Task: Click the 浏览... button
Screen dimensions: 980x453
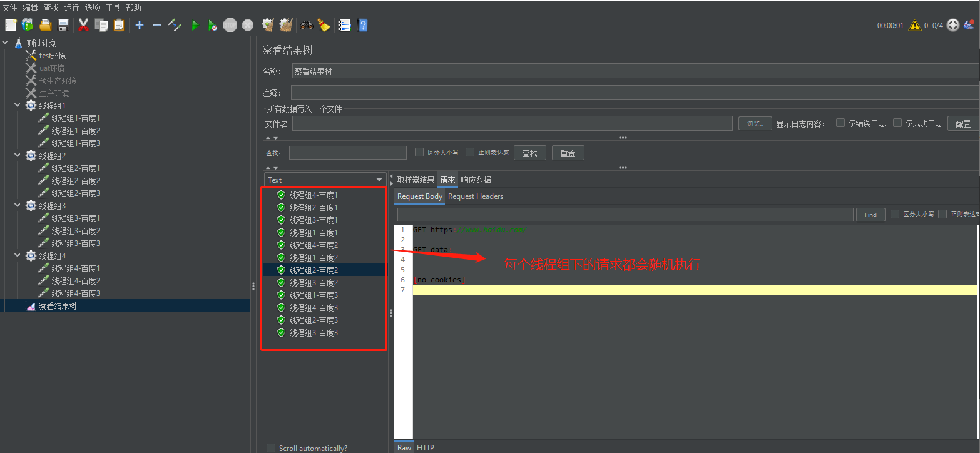Action: point(755,123)
